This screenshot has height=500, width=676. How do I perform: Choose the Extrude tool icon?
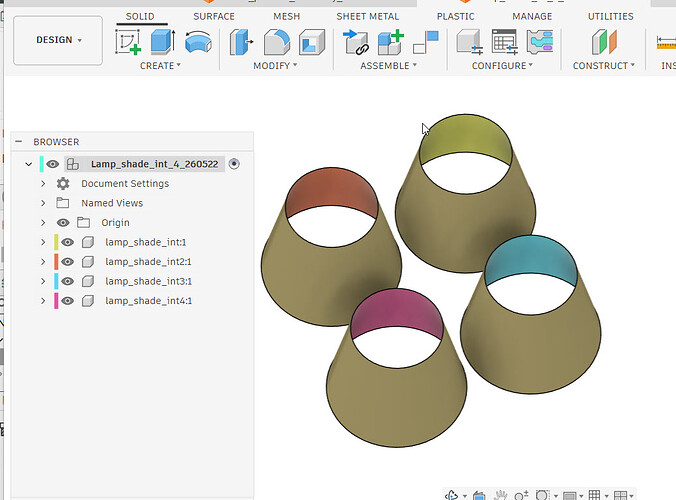[x=163, y=42]
